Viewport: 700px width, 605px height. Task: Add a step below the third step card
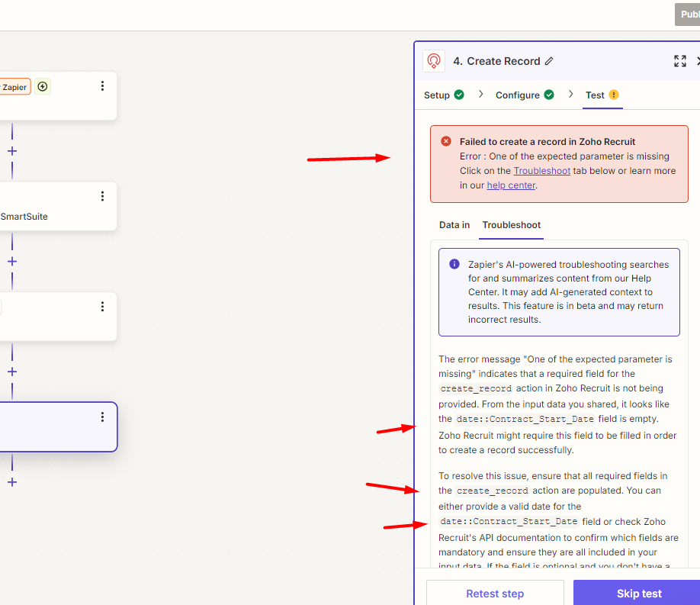[x=12, y=372]
